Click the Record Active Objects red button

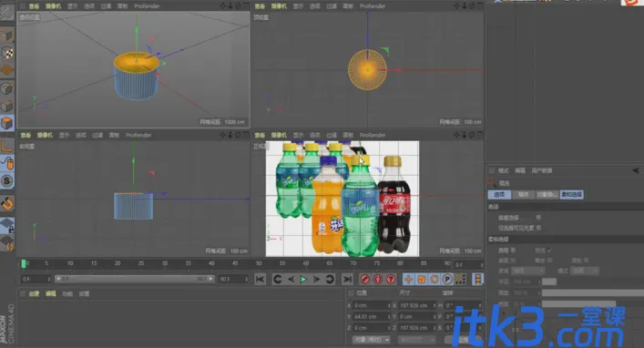pyautogui.click(x=364, y=279)
